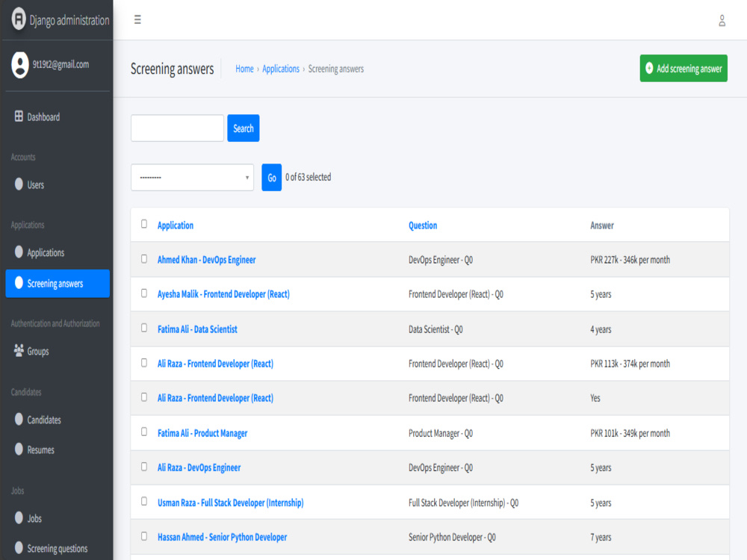Check the Ali Raza - DevOps Engineer row
The height and width of the screenshot is (560, 747).
coord(144,467)
